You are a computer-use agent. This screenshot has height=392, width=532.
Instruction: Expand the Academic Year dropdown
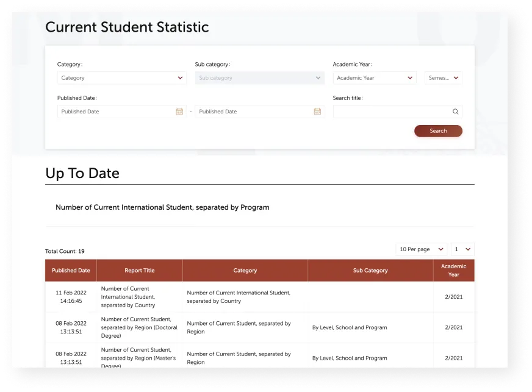coord(375,78)
